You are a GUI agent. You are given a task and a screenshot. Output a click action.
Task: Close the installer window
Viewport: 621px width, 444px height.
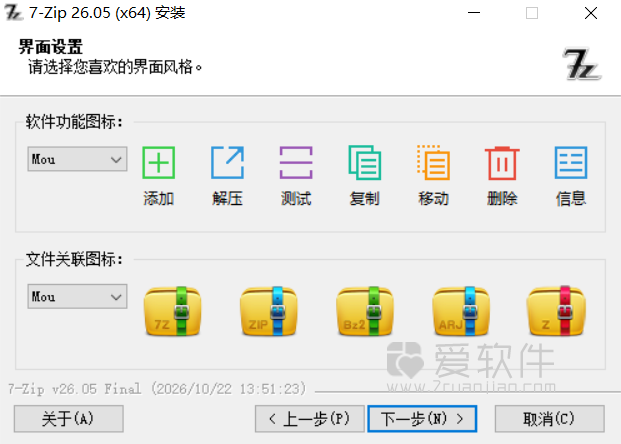[x=591, y=13]
